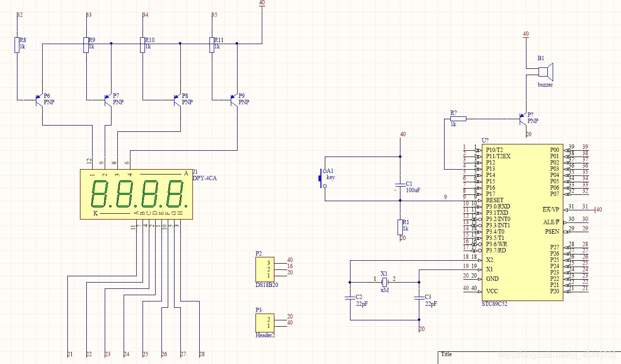
Task: Select PNP transistor P9
Action: 234,100
